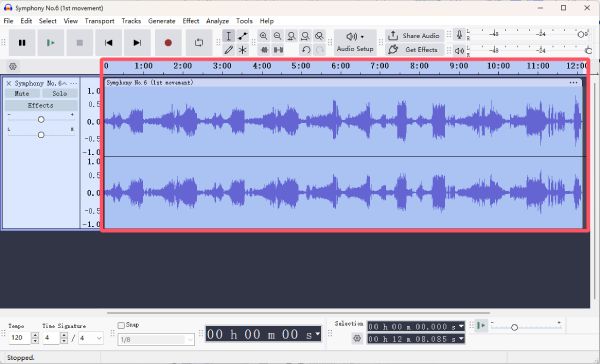Open the Audio Setup dropdown

(x=355, y=42)
